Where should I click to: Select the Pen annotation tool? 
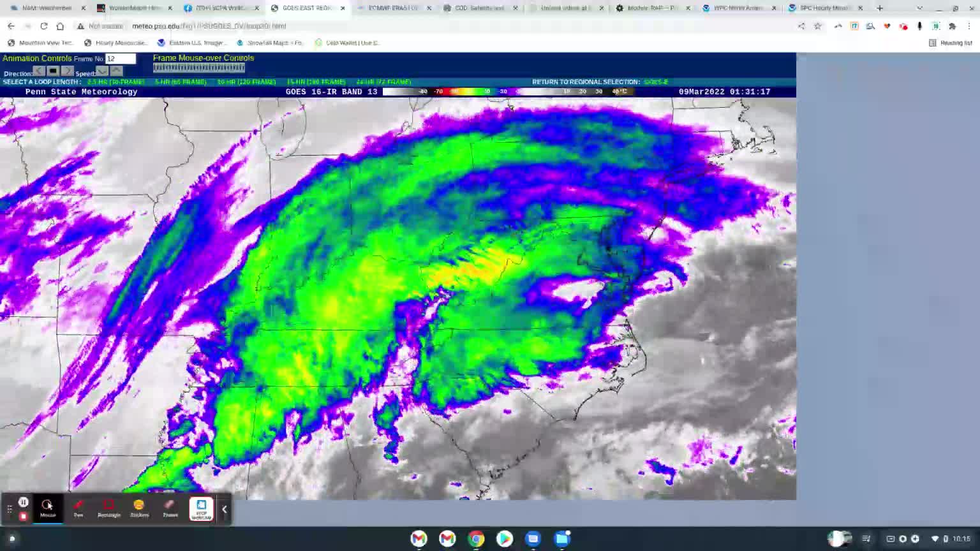click(78, 508)
